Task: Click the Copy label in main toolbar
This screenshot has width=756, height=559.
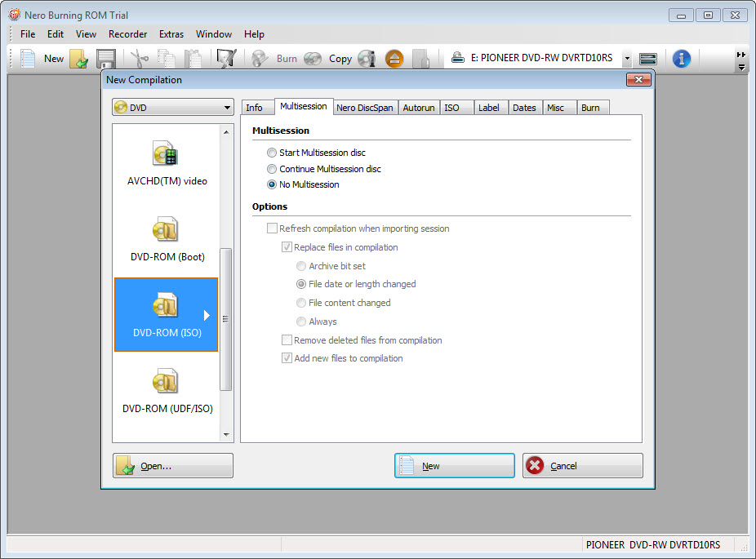Action: tap(340, 59)
